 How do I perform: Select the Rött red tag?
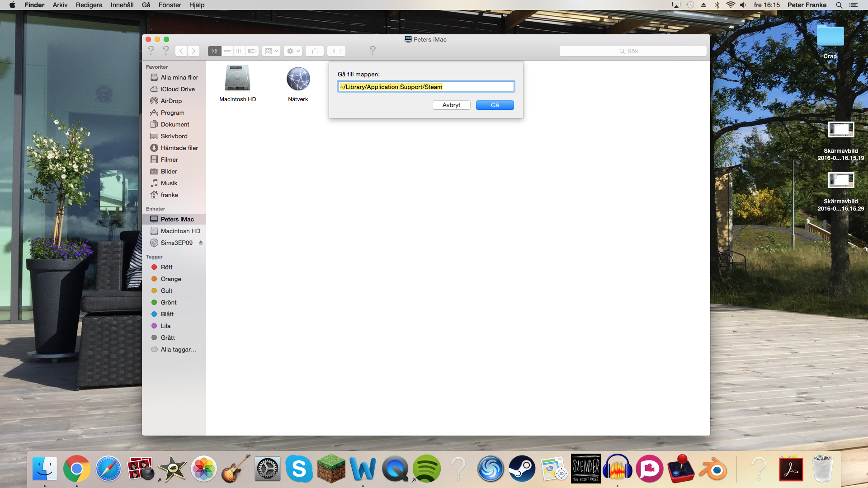[166, 267]
